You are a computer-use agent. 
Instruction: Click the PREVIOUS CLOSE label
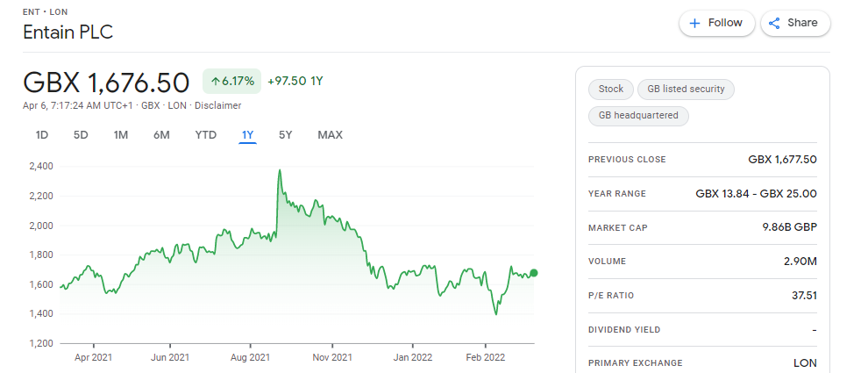click(x=627, y=160)
